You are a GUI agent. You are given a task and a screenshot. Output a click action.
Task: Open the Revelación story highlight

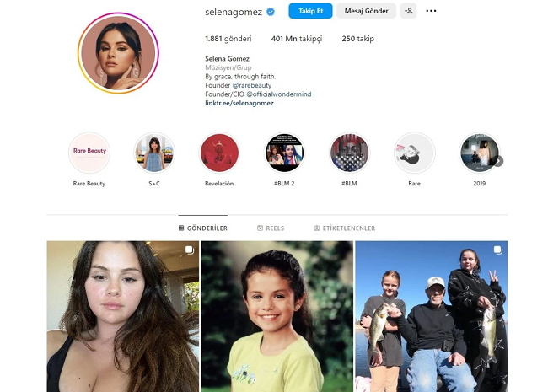click(219, 153)
